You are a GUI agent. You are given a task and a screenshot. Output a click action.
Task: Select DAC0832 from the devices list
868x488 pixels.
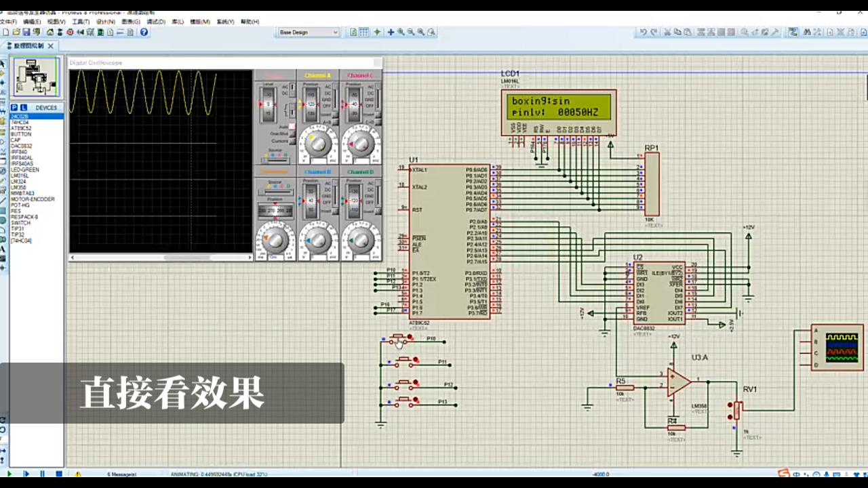tap(24, 144)
